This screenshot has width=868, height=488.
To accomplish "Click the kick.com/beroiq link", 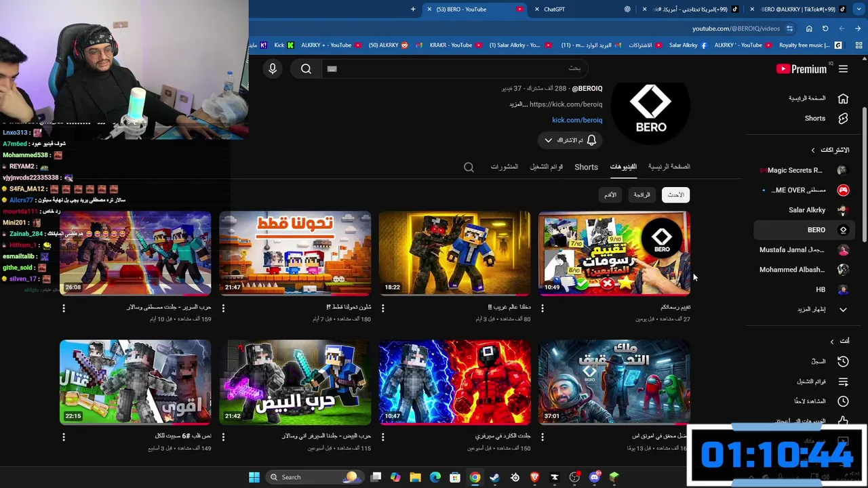I will tap(577, 120).
